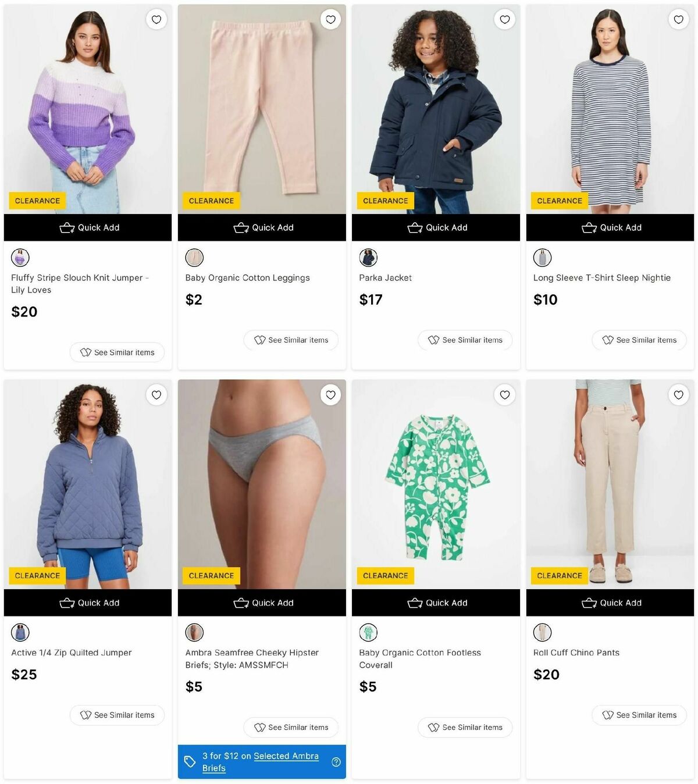This screenshot has width=698, height=784.
Task: See similar items for Long Sleeve Sleep Nightie
Action: (639, 340)
